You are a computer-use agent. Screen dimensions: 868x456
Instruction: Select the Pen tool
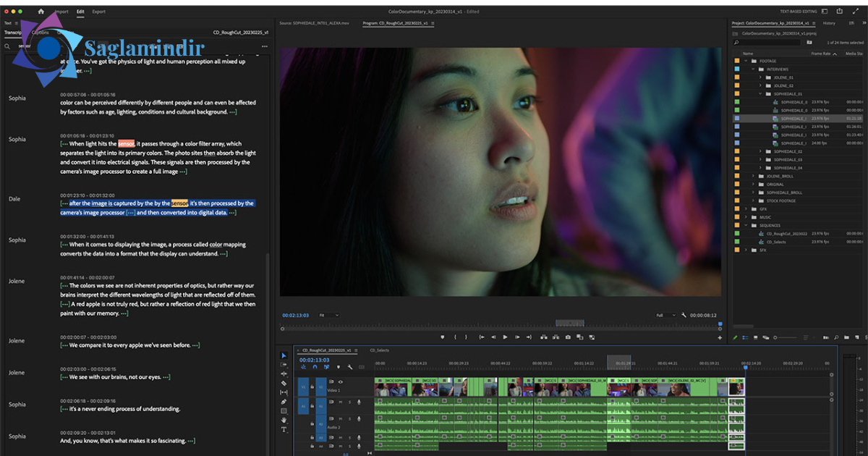click(x=284, y=402)
